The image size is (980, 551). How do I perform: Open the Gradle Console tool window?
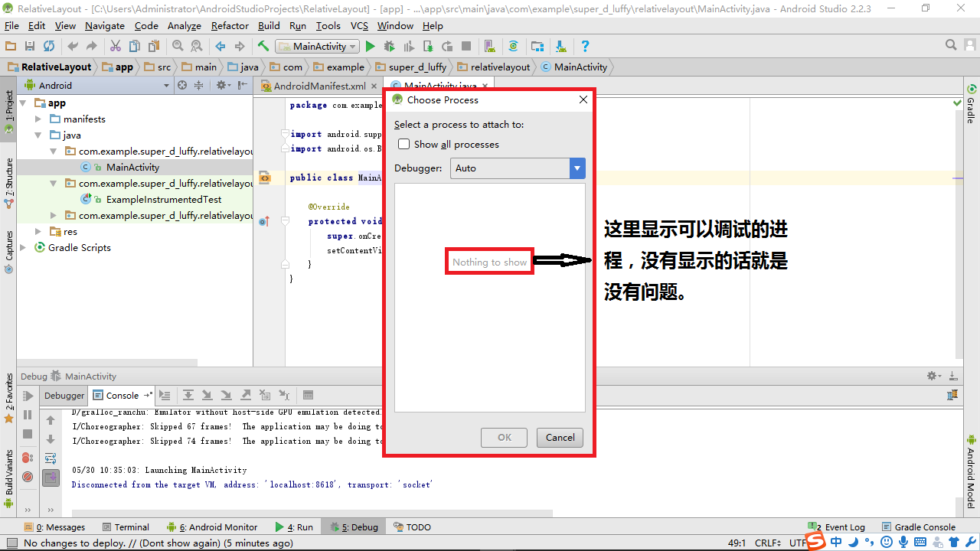click(x=919, y=527)
